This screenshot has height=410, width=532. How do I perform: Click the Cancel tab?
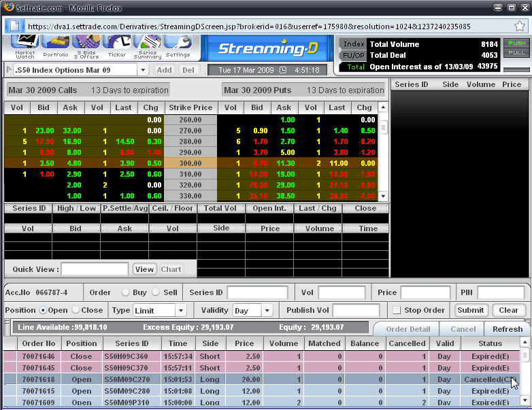tap(463, 329)
